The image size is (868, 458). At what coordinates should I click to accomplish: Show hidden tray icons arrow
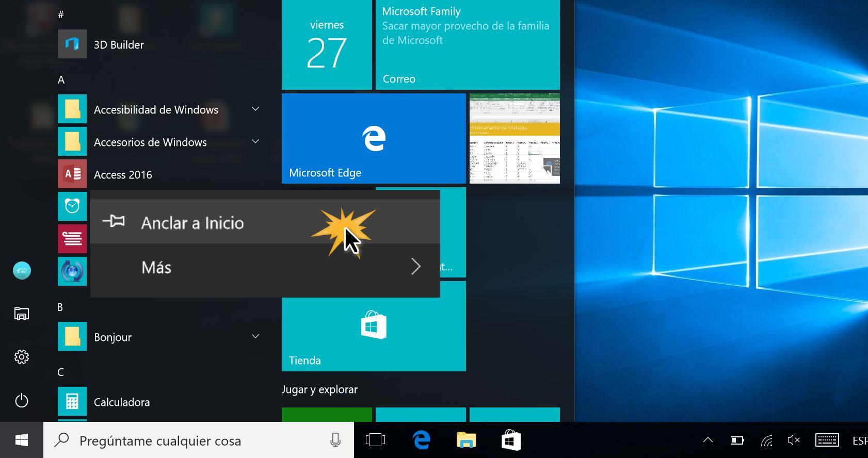pos(708,440)
